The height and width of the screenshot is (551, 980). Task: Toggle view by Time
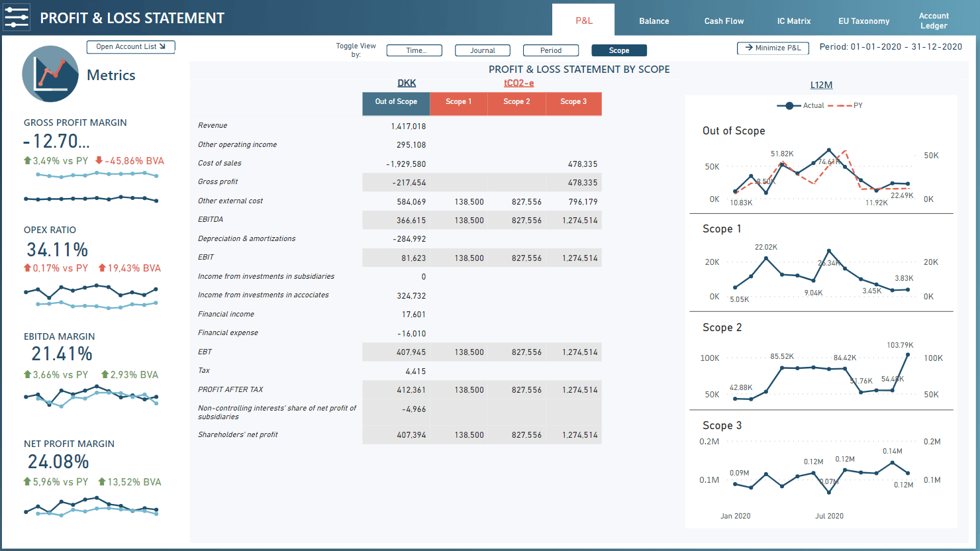click(415, 50)
